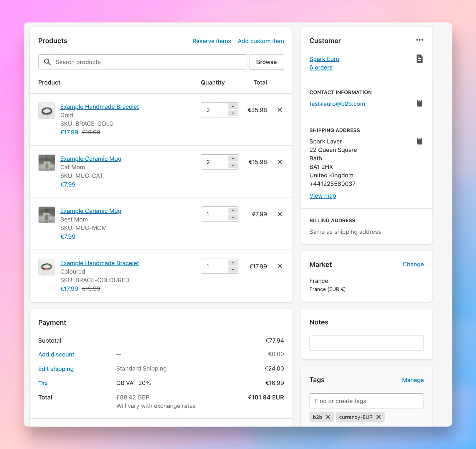This screenshot has height=449, width=476.
Task: Open the Browse products button
Action: coord(266,62)
